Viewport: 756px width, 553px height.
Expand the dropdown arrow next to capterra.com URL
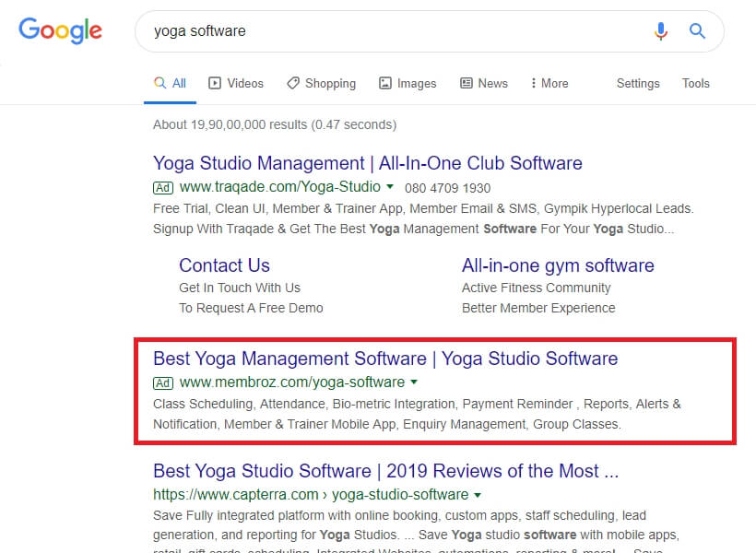click(x=478, y=495)
